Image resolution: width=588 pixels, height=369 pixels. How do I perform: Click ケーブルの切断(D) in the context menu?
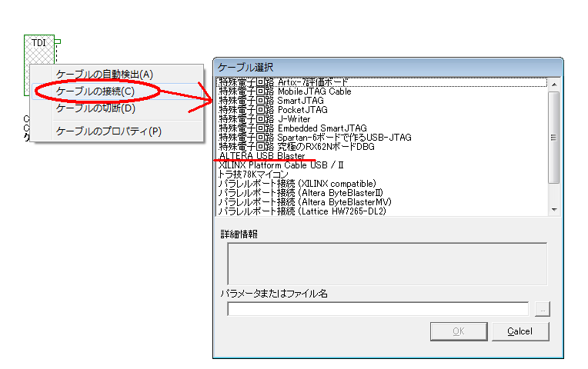tap(95, 108)
